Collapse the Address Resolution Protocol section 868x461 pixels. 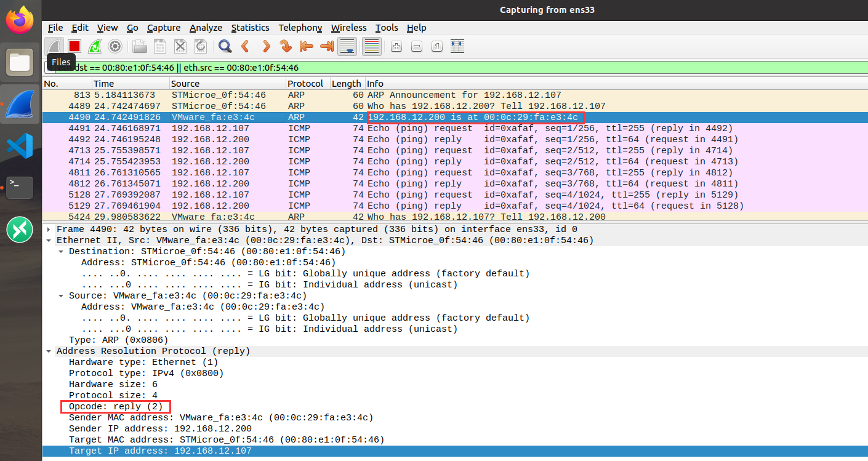click(x=49, y=351)
